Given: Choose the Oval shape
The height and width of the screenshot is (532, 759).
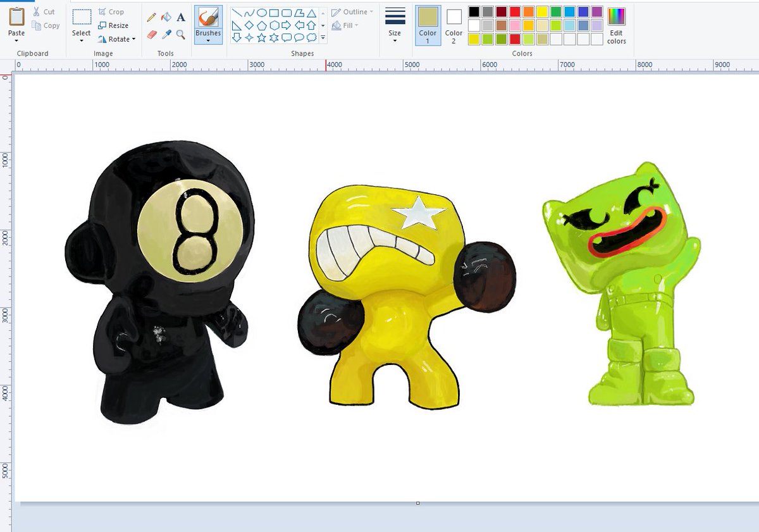Looking at the screenshot, I should [x=261, y=13].
